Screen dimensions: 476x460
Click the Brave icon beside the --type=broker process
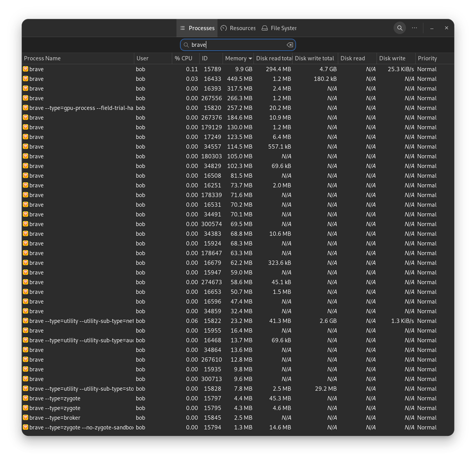click(25, 418)
